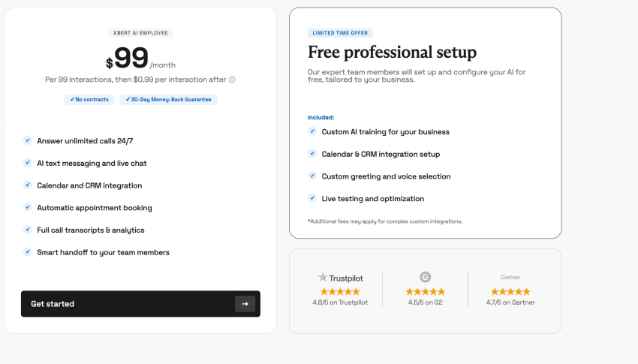Click the Limited Time Offer tag
638x364 pixels.
[x=340, y=33]
